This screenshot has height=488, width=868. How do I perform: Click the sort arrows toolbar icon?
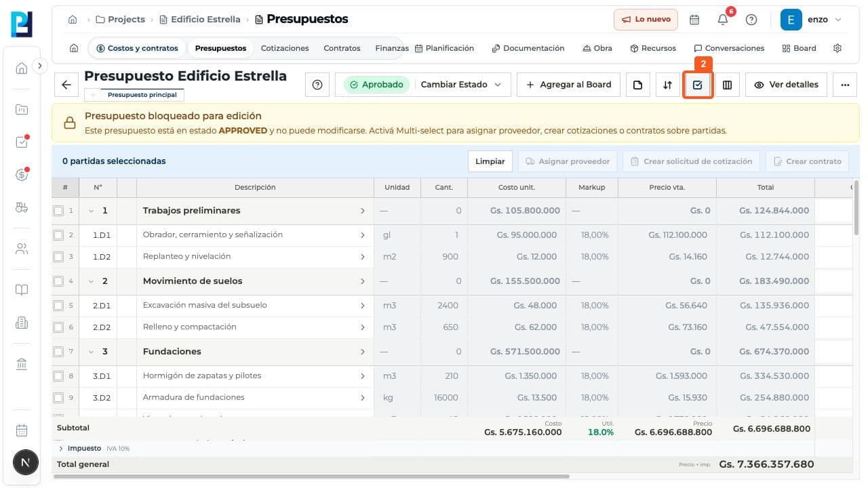click(x=668, y=85)
